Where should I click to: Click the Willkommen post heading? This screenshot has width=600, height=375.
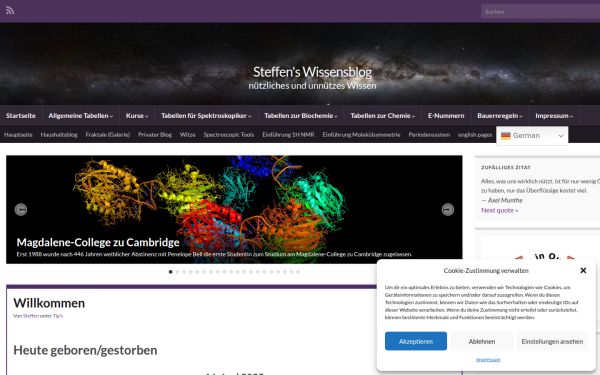pos(49,303)
